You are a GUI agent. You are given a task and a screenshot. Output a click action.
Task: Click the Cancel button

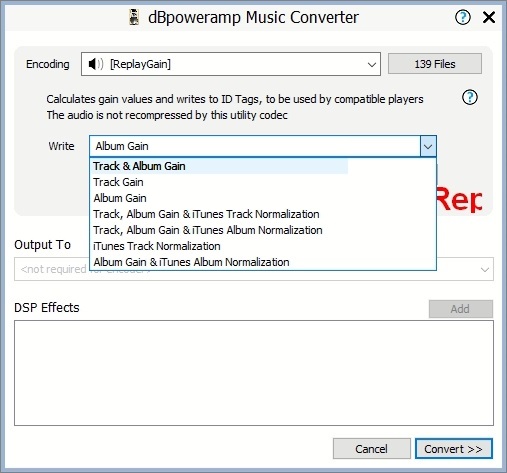click(x=372, y=449)
